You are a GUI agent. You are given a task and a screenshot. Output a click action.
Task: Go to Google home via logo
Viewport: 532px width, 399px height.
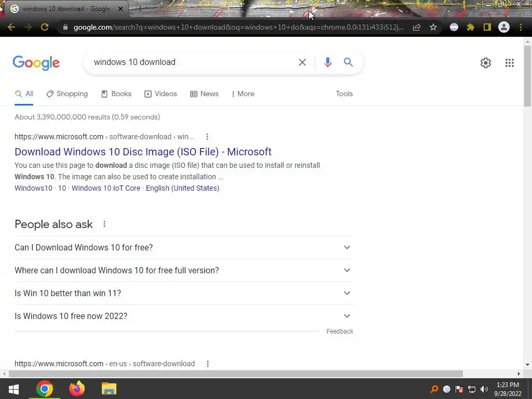(x=36, y=63)
